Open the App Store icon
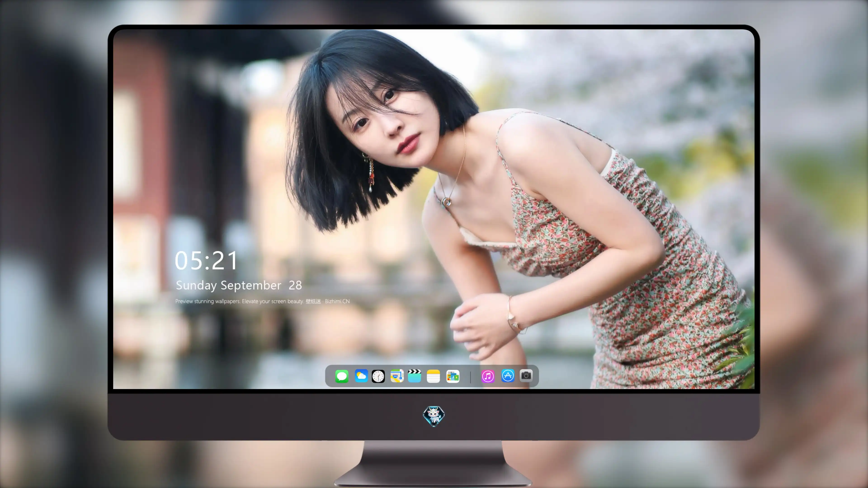 click(x=508, y=376)
